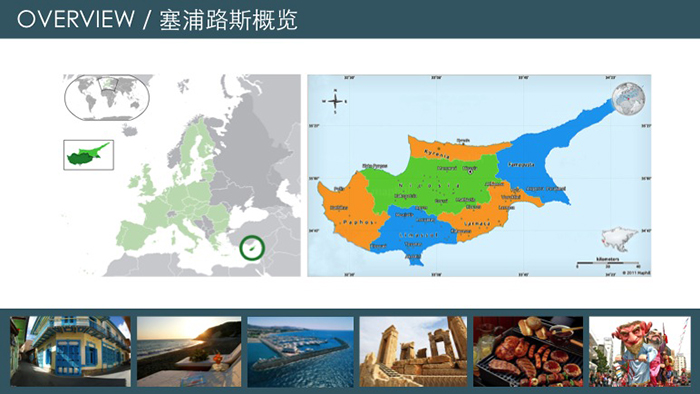Click the "Kyrenia" district label

click(x=437, y=154)
